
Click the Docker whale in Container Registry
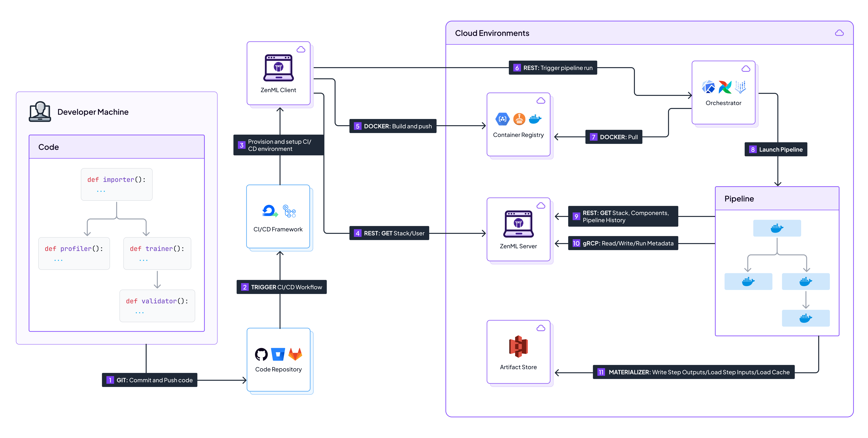pyautogui.click(x=535, y=119)
